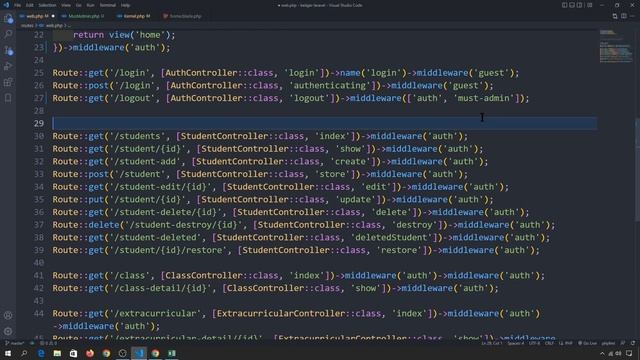Image resolution: width=640 pixels, height=360 pixels.
Task: Split the editor to the right
Action: pos(624,16)
